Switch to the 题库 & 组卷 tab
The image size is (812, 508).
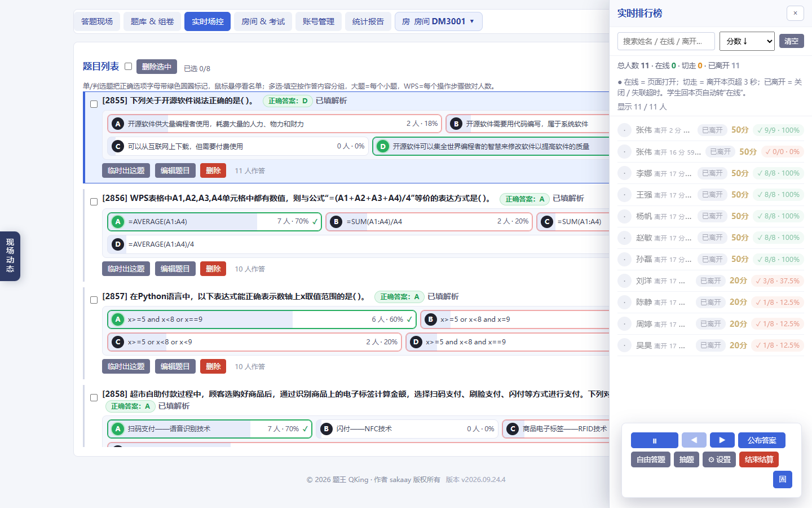click(152, 21)
